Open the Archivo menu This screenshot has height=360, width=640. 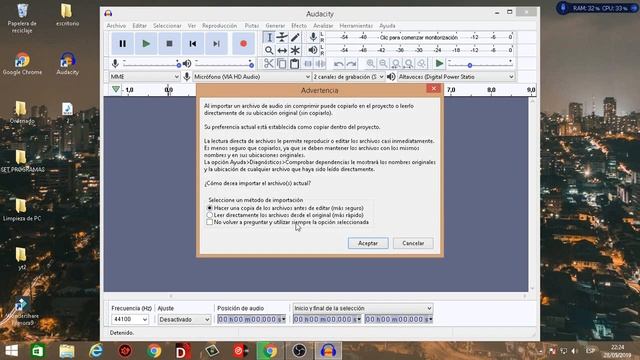[116, 26]
